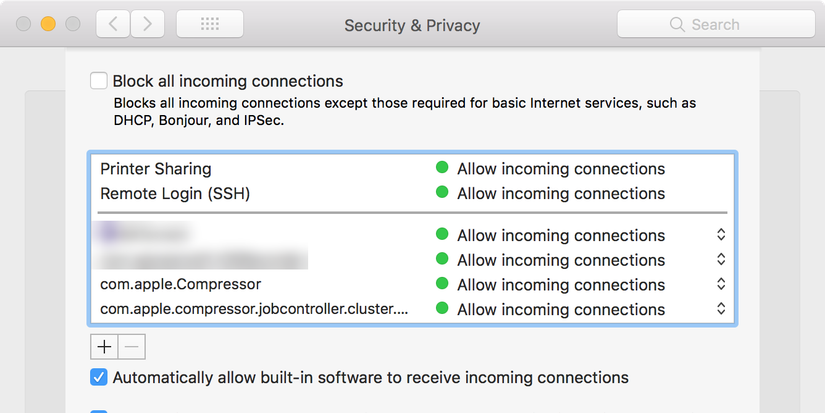Click the back navigation arrow

click(x=113, y=24)
